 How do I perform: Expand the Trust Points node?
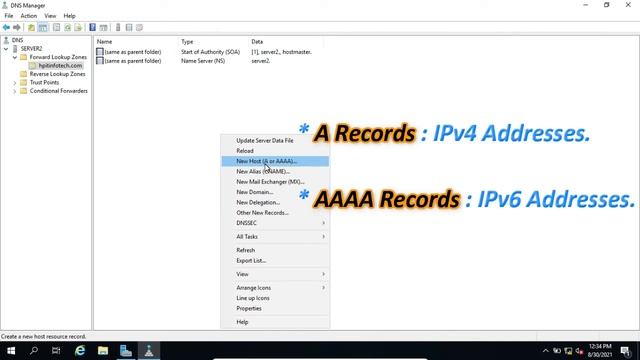(x=15, y=82)
